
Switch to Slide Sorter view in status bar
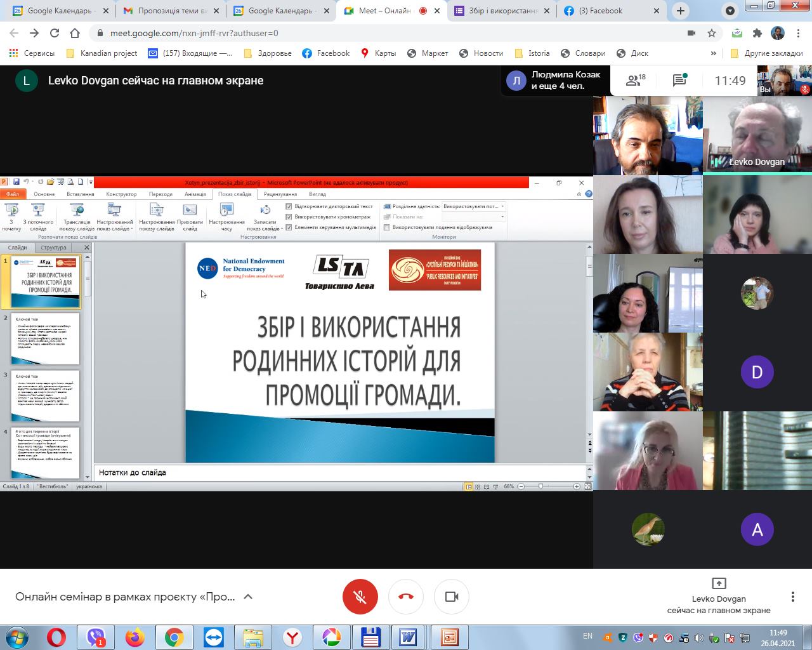tap(478, 487)
